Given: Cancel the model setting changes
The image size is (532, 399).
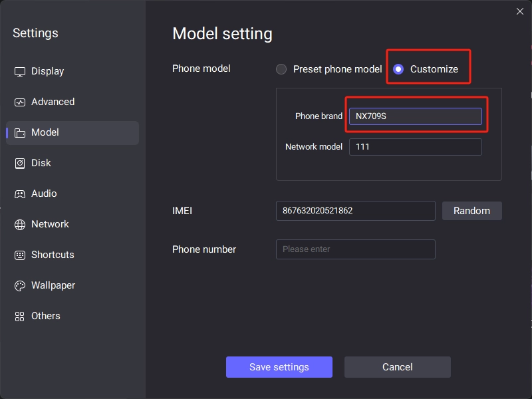Looking at the screenshot, I should tap(397, 367).
